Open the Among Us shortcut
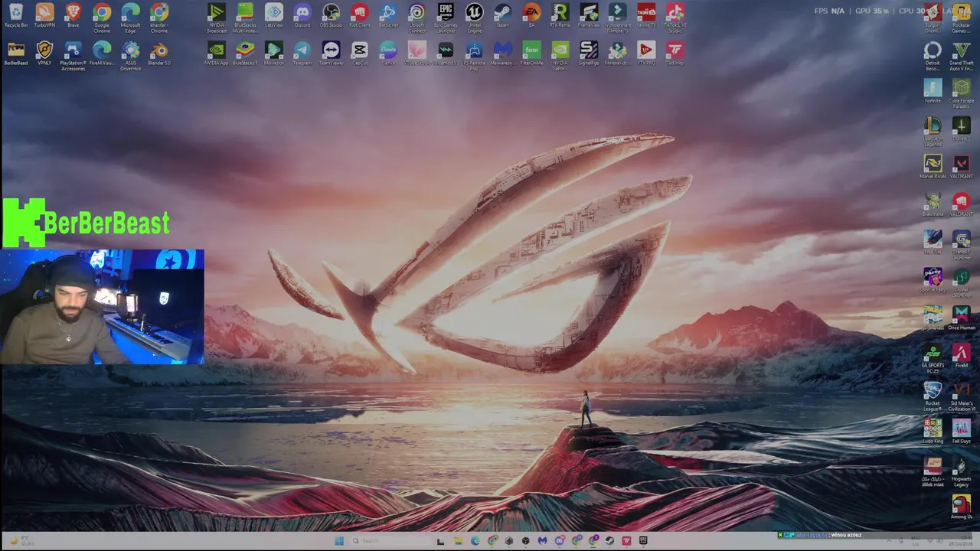Image resolution: width=980 pixels, height=551 pixels. (x=962, y=507)
